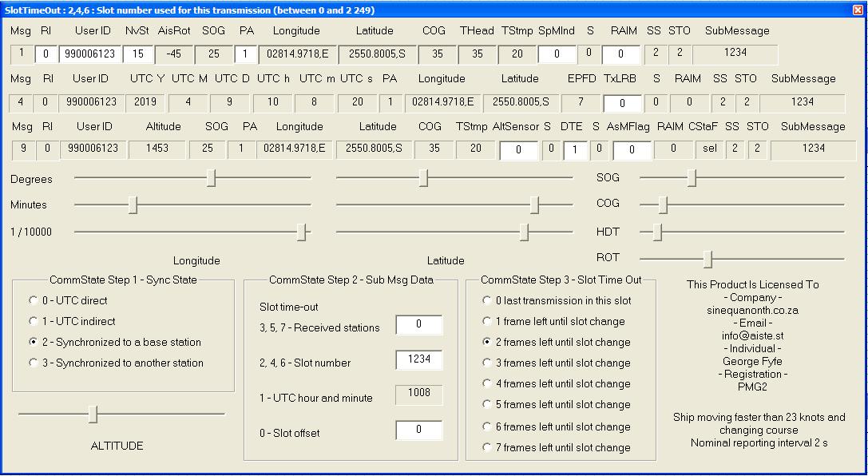Click the ALTITUDE slider handle

93,415
